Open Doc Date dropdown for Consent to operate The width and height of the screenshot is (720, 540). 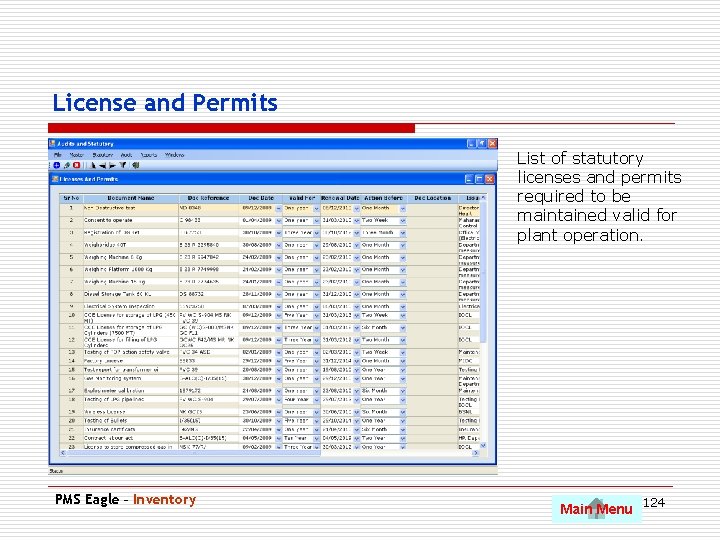pyautogui.click(x=278, y=221)
